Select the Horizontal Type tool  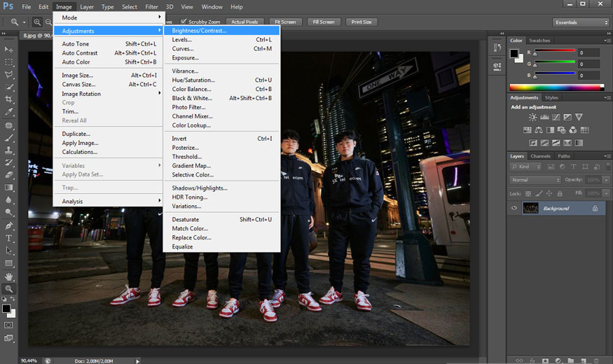[x=8, y=238]
